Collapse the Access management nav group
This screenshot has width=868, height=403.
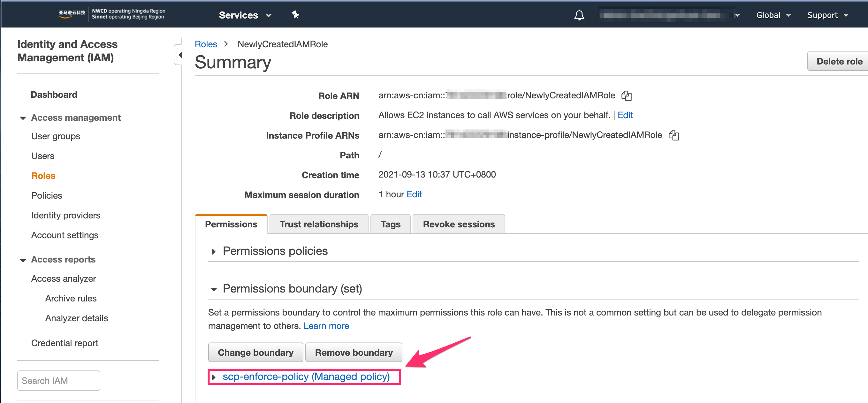(x=23, y=118)
